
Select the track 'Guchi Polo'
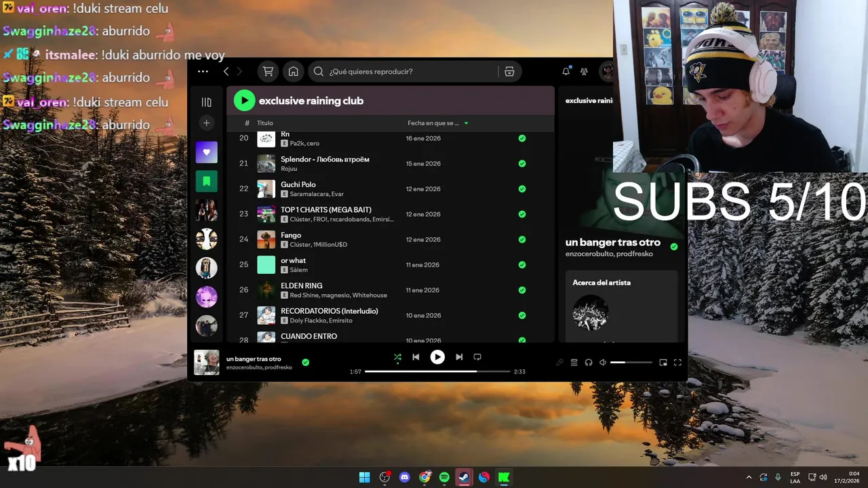(x=298, y=184)
